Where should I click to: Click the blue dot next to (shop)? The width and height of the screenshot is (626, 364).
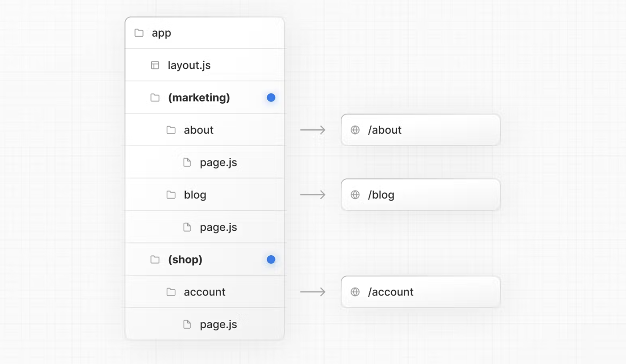(x=271, y=259)
